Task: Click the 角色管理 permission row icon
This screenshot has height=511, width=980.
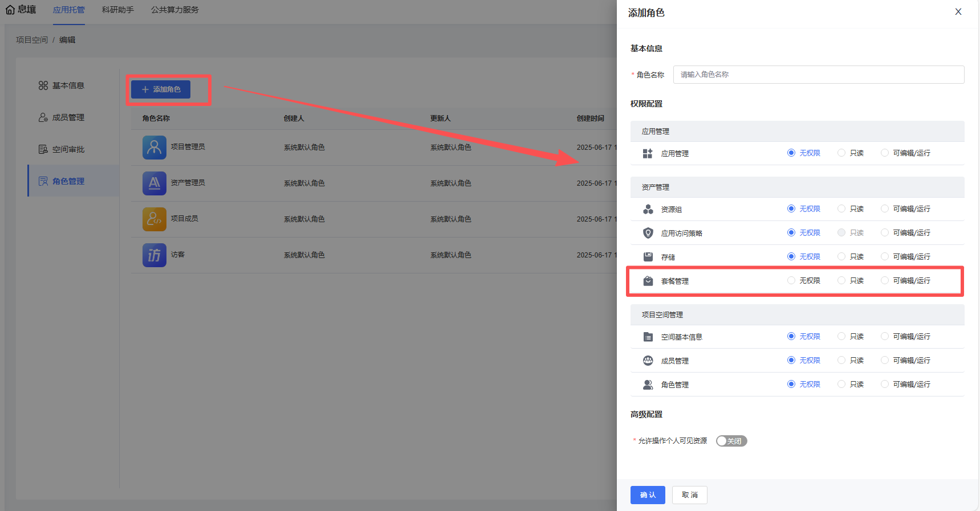Action: pyautogui.click(x=648, y=385)
